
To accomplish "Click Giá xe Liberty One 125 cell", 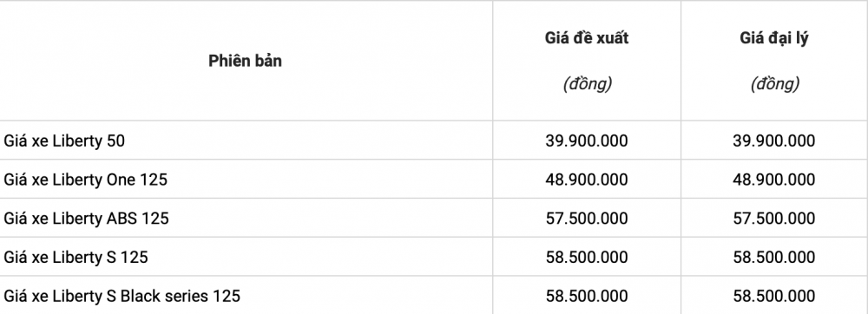I will 85,180.
